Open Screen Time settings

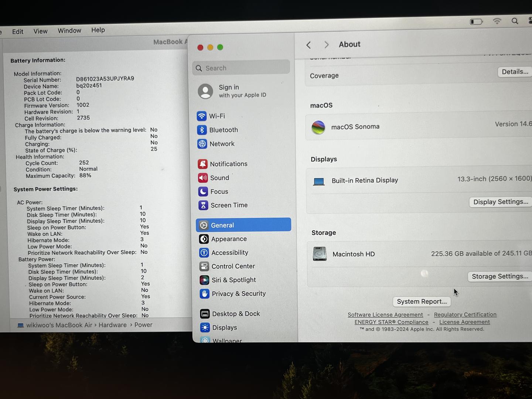coord(223,205)
